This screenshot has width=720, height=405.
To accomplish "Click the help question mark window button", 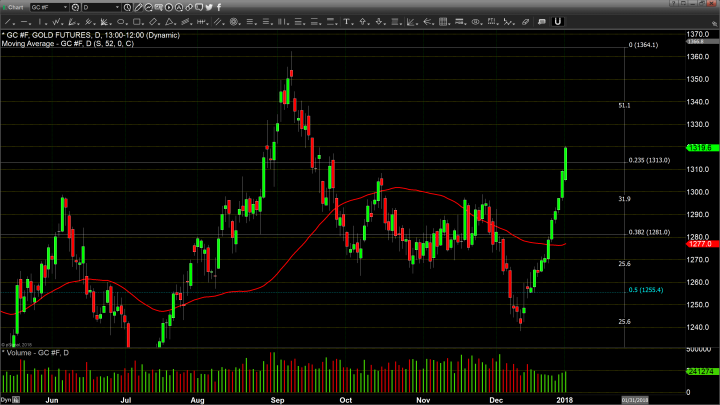I will pos(673,3).
